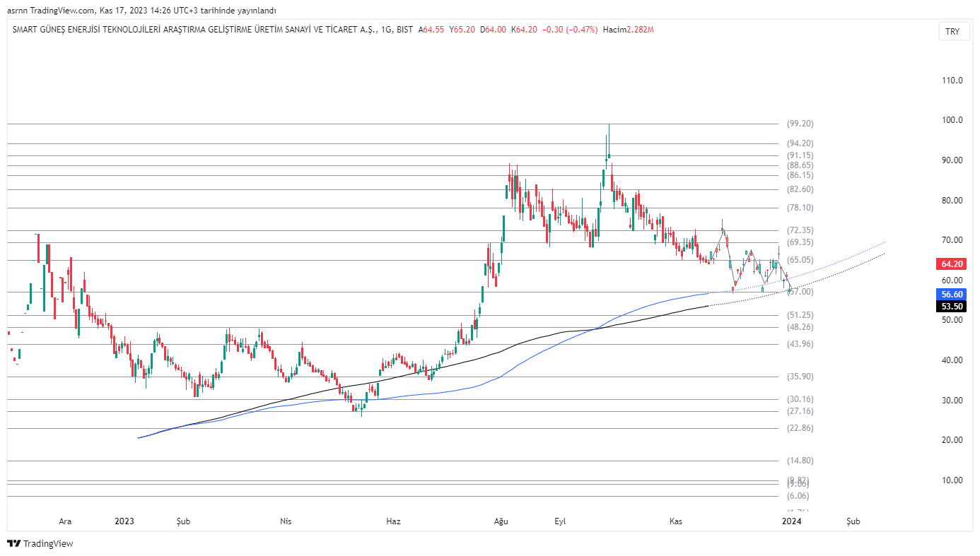Click the Ara month on time axis
The height and width of the screenshot is (556, 980).
point(65,521)
